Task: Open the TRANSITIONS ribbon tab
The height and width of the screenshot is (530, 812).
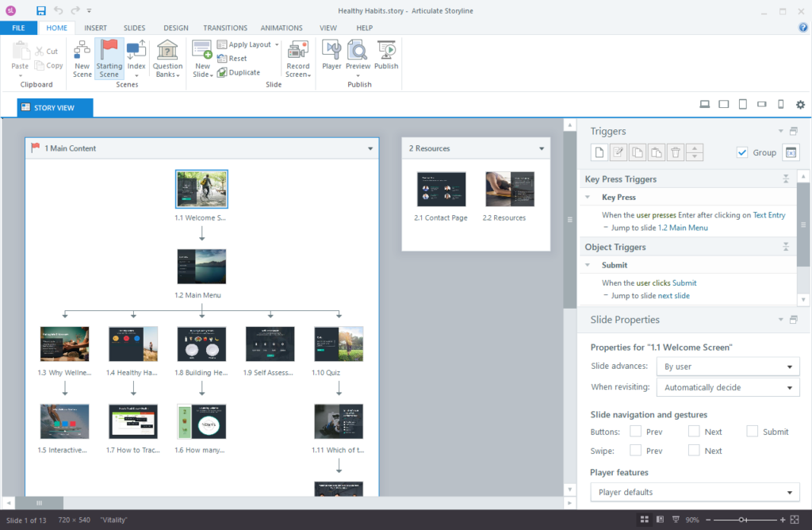Action: pyautogui.click(x=225, y=28)
